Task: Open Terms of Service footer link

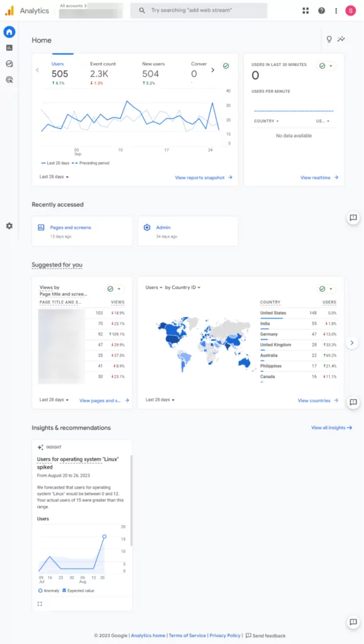Action: point(187,635)
